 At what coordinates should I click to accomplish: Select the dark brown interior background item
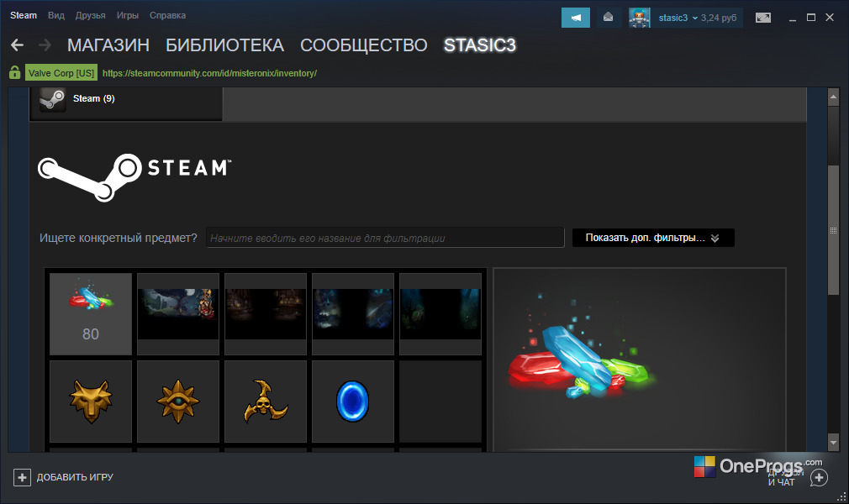pos(266,314)
